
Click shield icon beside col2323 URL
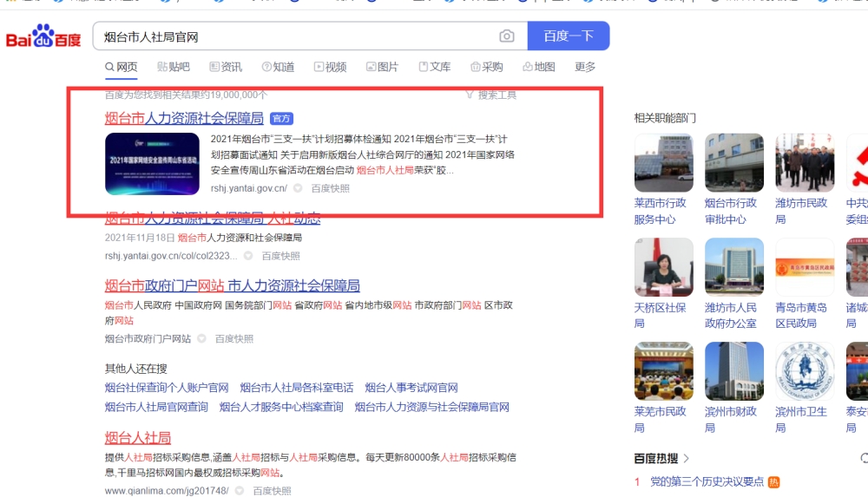pyautogui.click(x=248, y=256)
